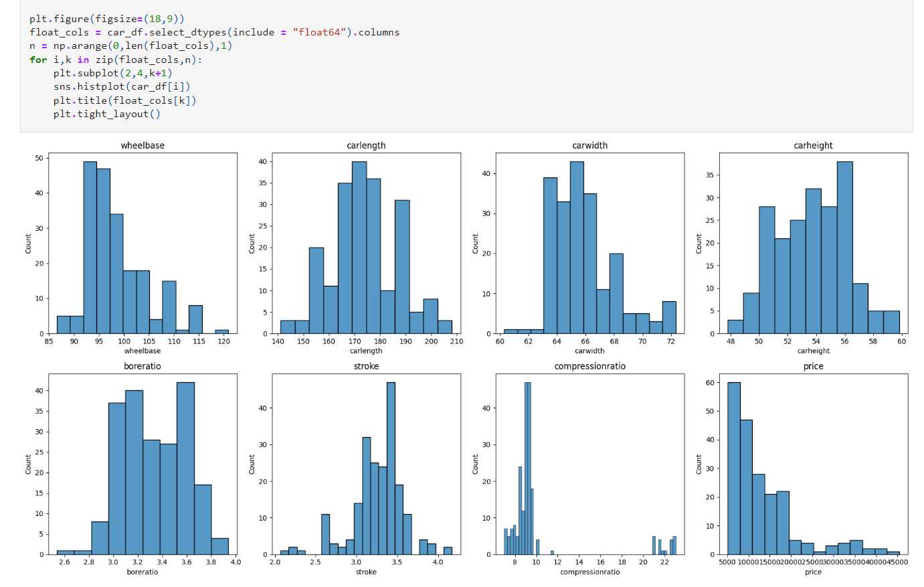Click inside the price histogram plot
Image resolution: width=924 pixels, height=587 pixels.
tap(813, 464)
